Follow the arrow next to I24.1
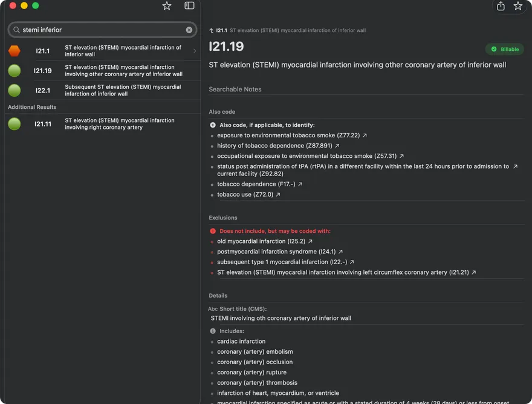532x404 pixels. coord(340,252)
